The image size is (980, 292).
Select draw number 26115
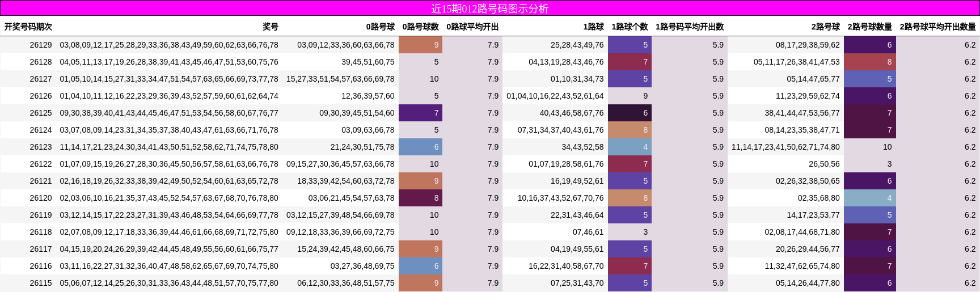[41, 283]
